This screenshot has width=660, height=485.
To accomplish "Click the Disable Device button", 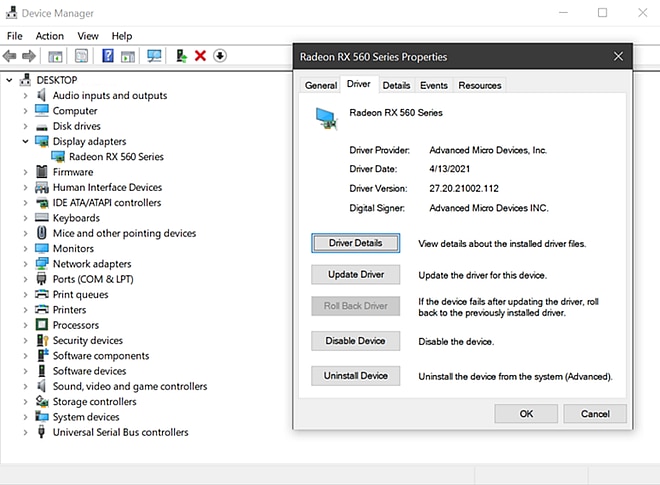I will [356, 341].
